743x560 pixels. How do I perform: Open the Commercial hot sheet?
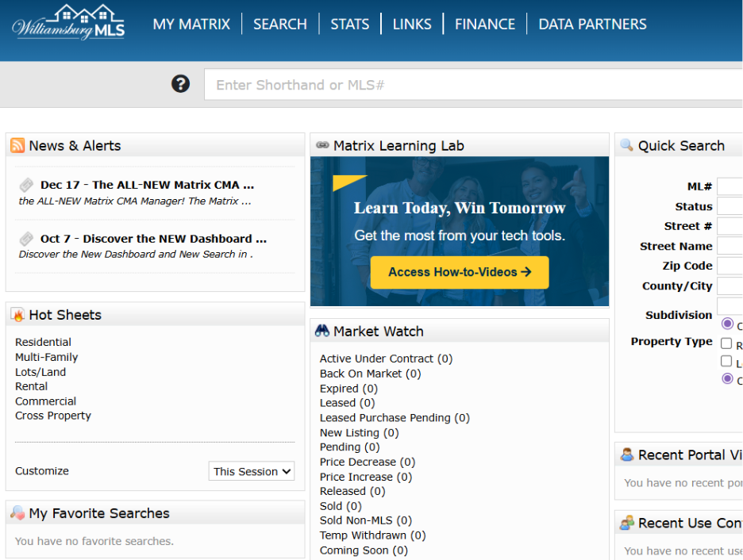[45, 401]
